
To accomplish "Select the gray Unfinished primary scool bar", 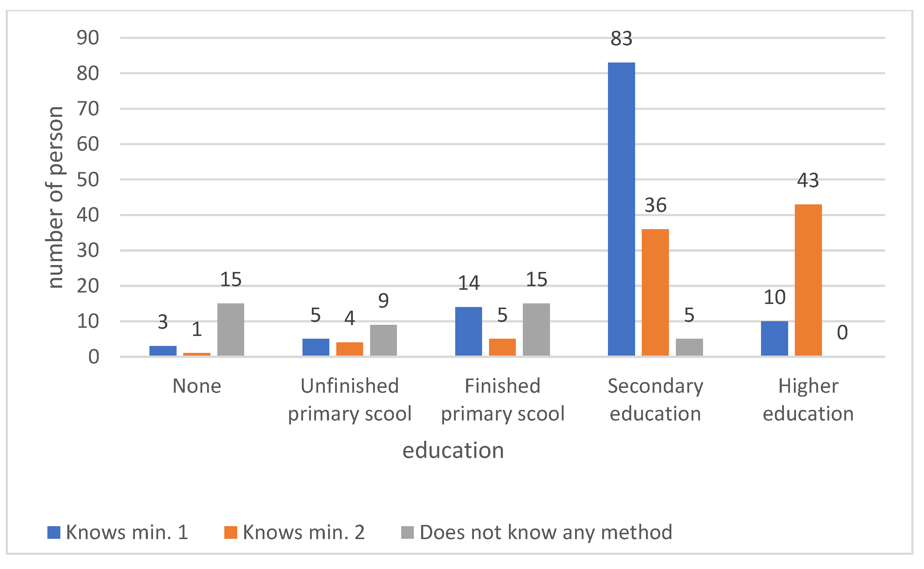I will [383, 340].
